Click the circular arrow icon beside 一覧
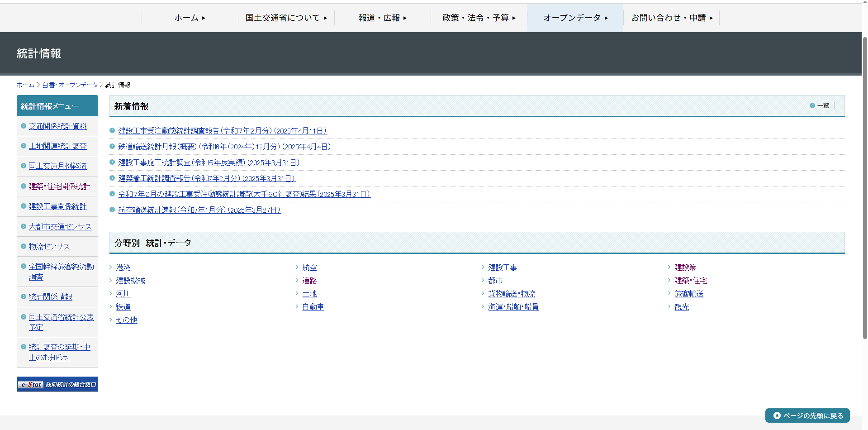The height and width of the screenshot is (430, 868). click(x=813, y=105)
